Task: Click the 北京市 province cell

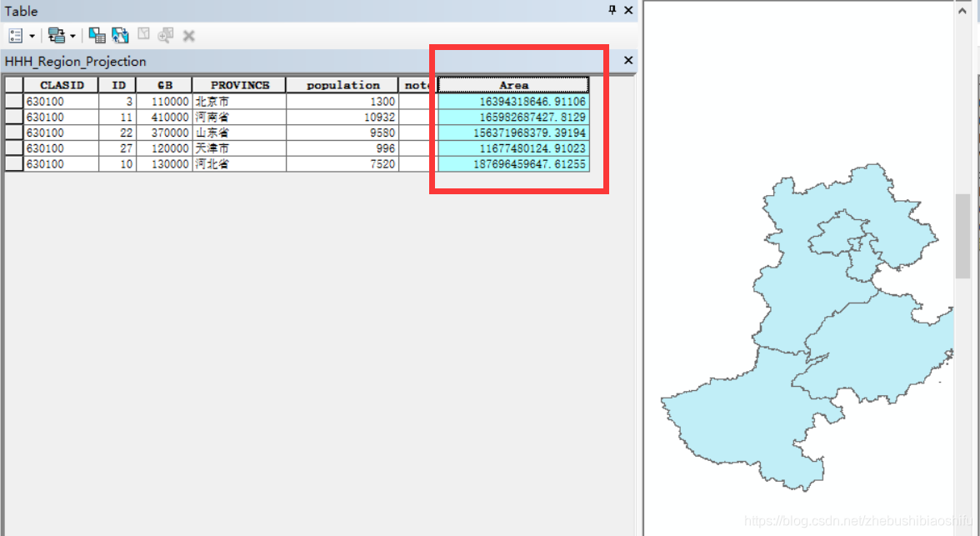Action: (x=239, y=102)
